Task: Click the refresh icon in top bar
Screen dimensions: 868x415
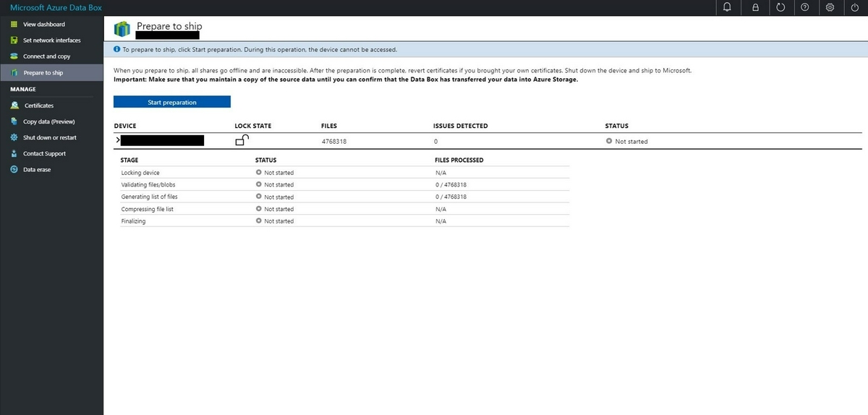Action: [x=780, y=7]
